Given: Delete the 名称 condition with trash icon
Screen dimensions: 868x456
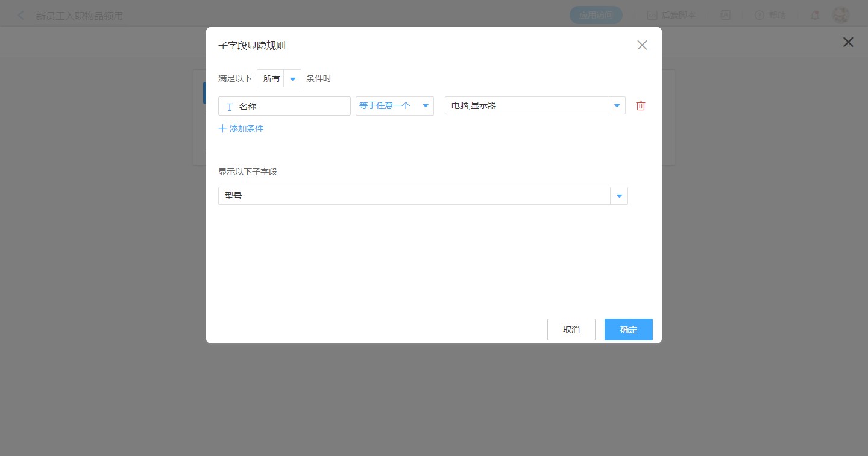Looking at the screenshot, I should point(641,106).
